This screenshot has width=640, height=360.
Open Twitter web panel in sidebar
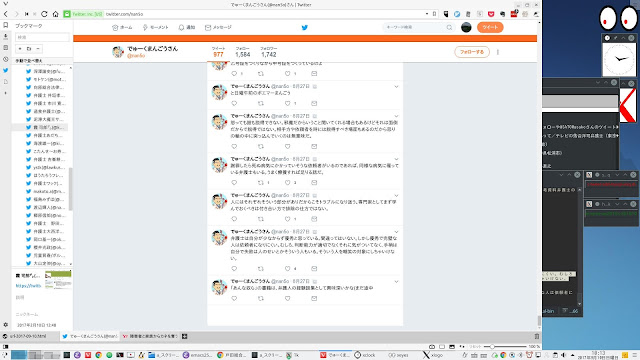[5, 70]
